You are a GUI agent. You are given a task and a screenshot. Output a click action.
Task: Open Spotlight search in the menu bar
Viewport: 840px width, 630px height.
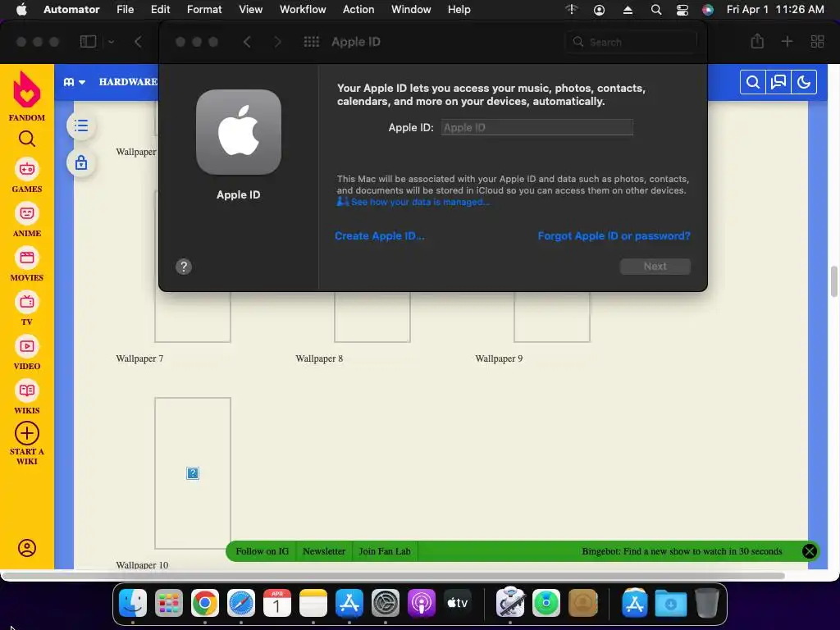655,10
